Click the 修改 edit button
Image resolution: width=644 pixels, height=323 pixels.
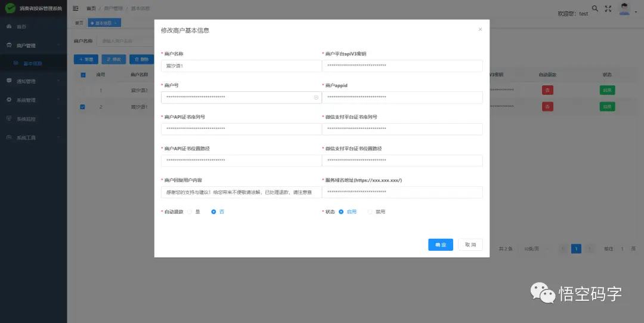[114, 59]
